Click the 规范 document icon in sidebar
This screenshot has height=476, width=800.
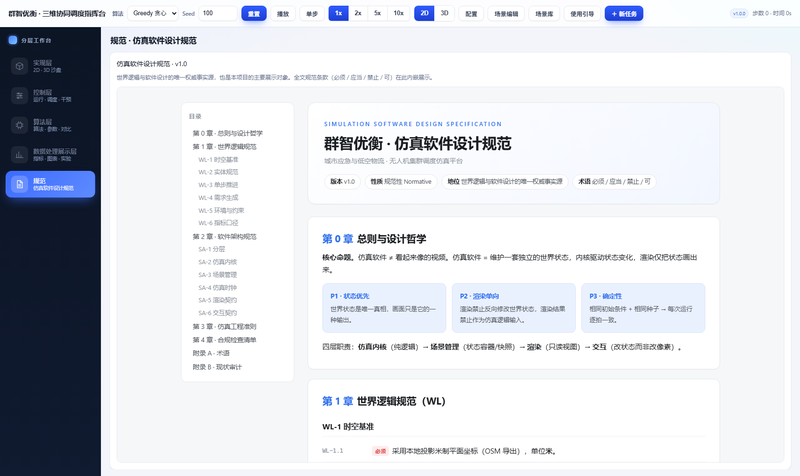19,184
